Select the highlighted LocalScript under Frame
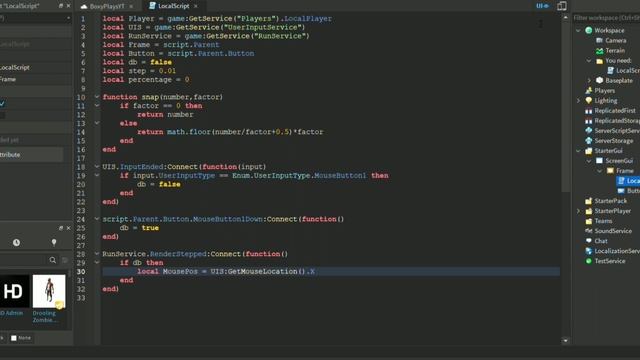This screenshot has height=360, width=640. point(628,180)
